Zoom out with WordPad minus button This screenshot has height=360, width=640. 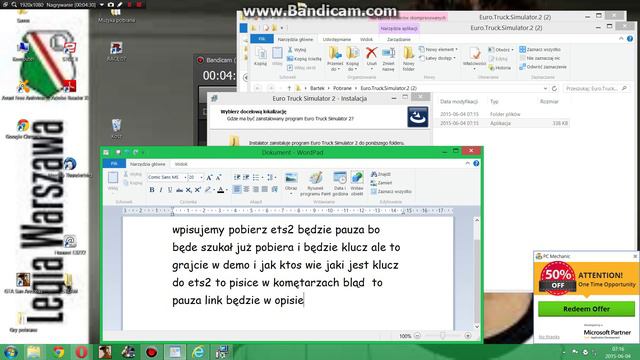click(417, 336)
